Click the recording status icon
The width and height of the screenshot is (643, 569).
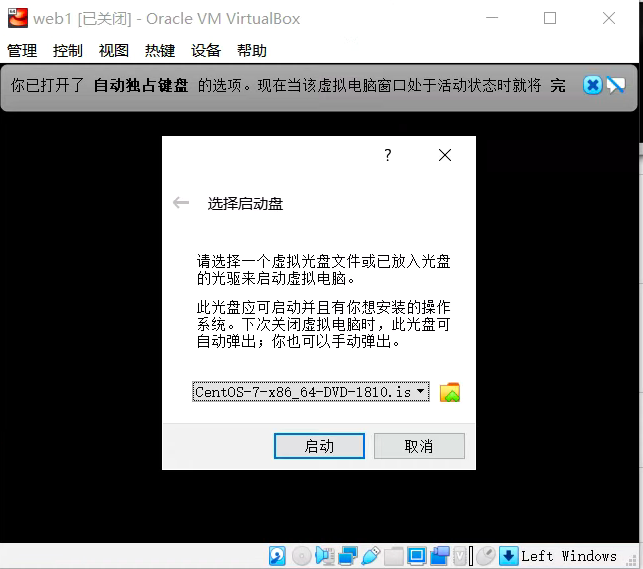(x=440, y=556)
